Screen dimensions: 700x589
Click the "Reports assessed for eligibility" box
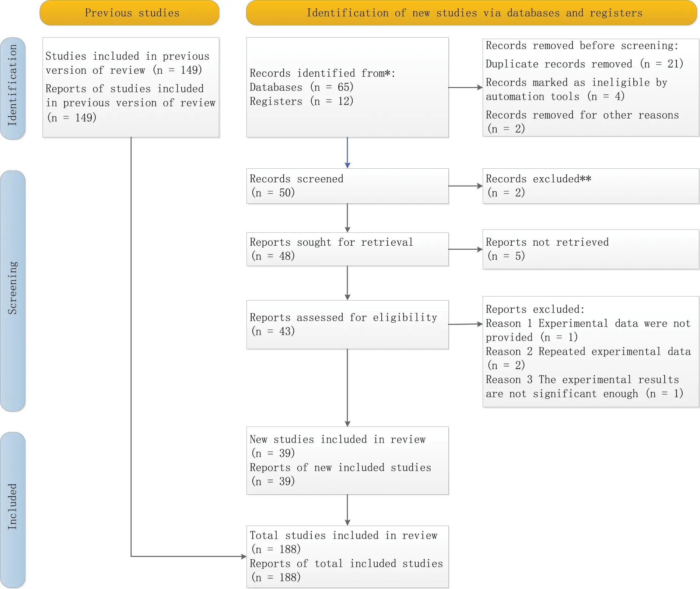[347, 325]
